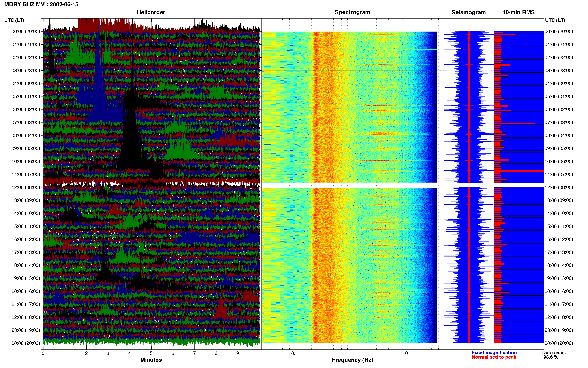Click the '0.1' frequency tick label
Image resolution: width=588 pixels, height=368 pixels.
click(x=295, y=353)
